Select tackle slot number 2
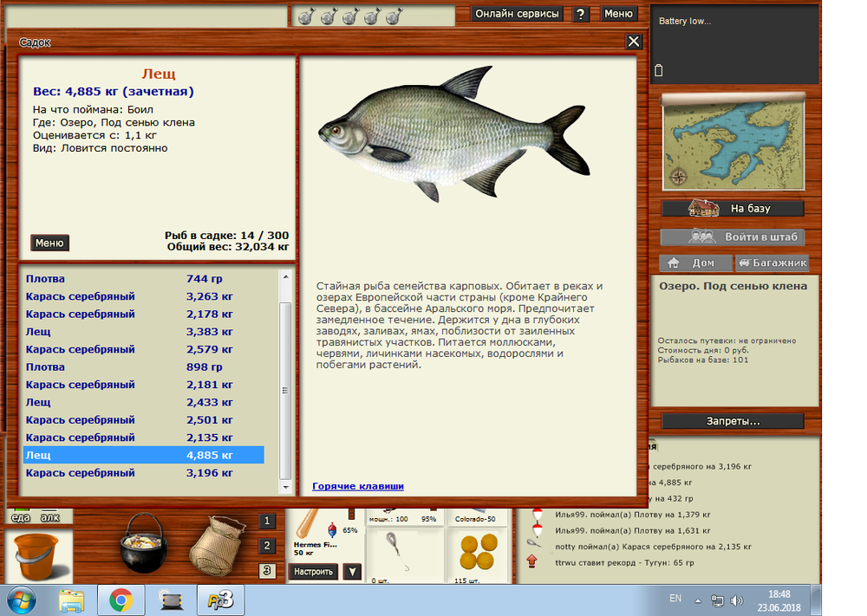867x616 pixels. pyautogui.click(x=268, y=547)
